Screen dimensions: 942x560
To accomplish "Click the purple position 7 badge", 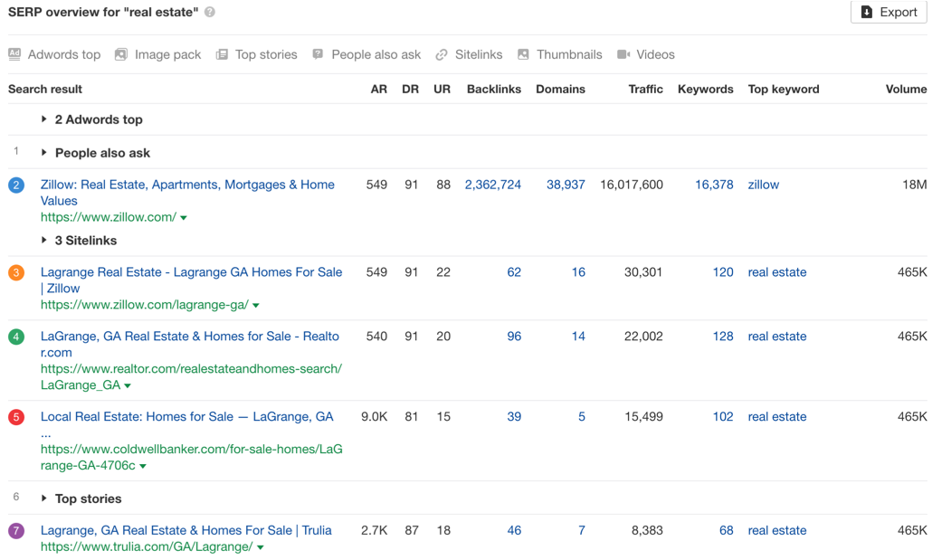I will coord(16,531).
